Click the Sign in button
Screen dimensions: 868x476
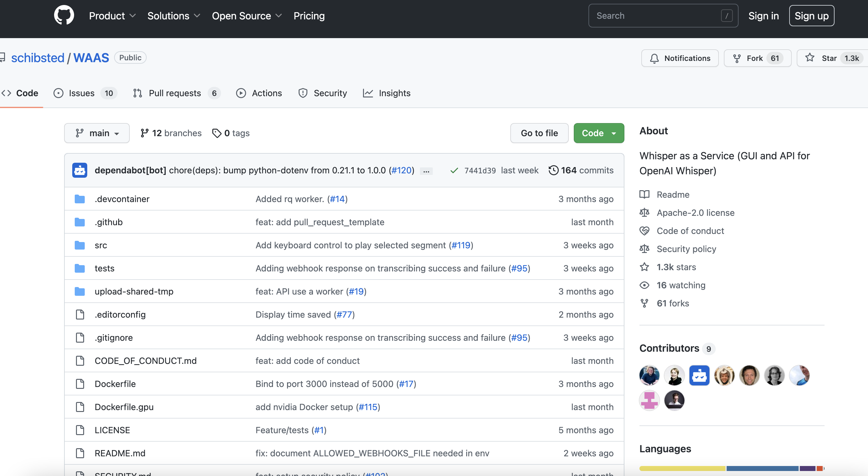(x=764, y=15)
